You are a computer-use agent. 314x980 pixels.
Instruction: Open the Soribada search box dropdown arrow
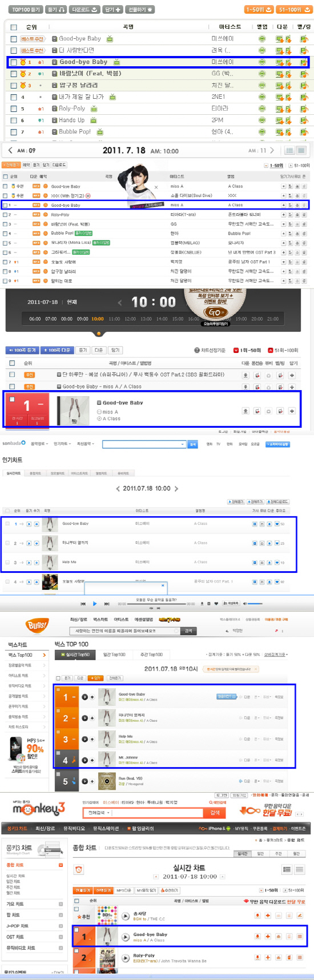(183, 444)
